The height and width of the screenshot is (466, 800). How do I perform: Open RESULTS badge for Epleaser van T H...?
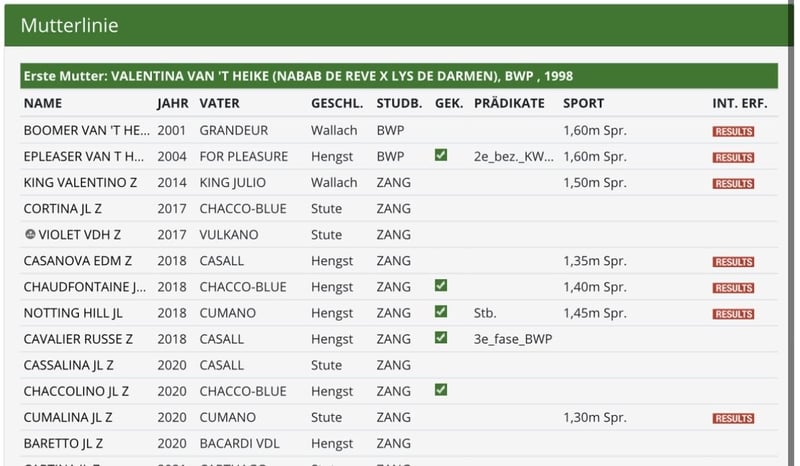click(x=733, y=157)
